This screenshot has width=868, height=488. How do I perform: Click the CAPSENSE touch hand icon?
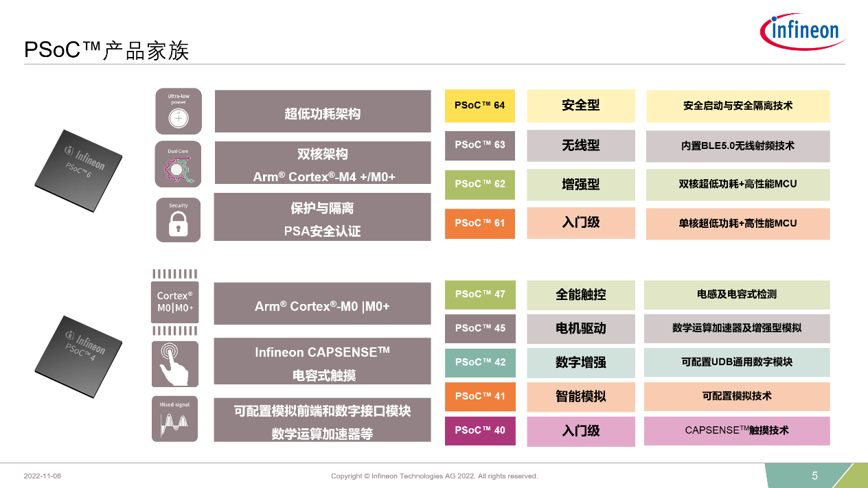174,364
